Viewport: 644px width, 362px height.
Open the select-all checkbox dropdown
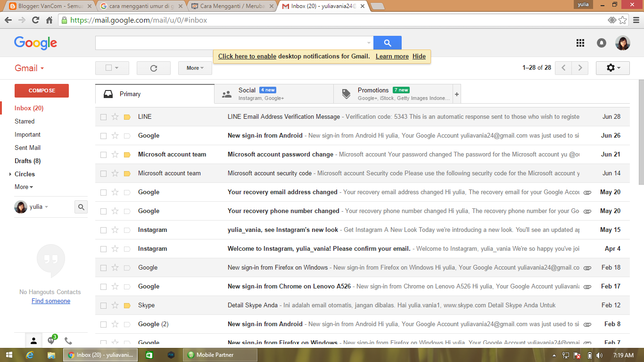point(112,68)
